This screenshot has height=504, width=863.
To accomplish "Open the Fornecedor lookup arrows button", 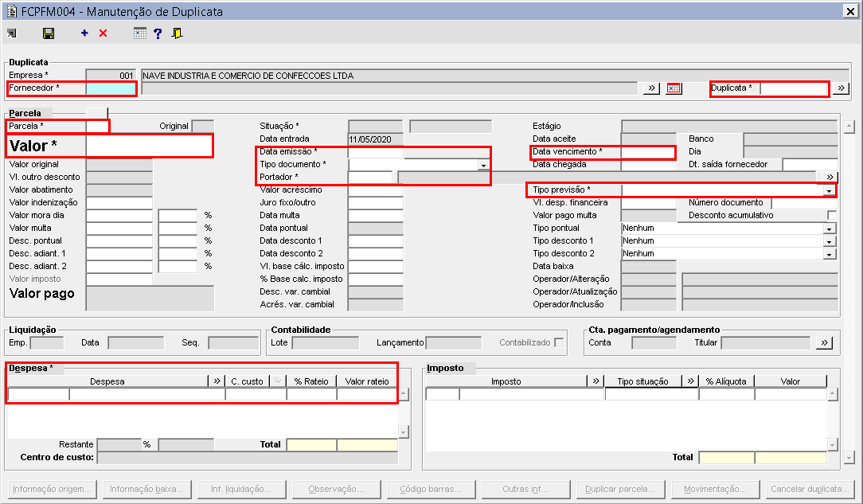I will 651,88.
